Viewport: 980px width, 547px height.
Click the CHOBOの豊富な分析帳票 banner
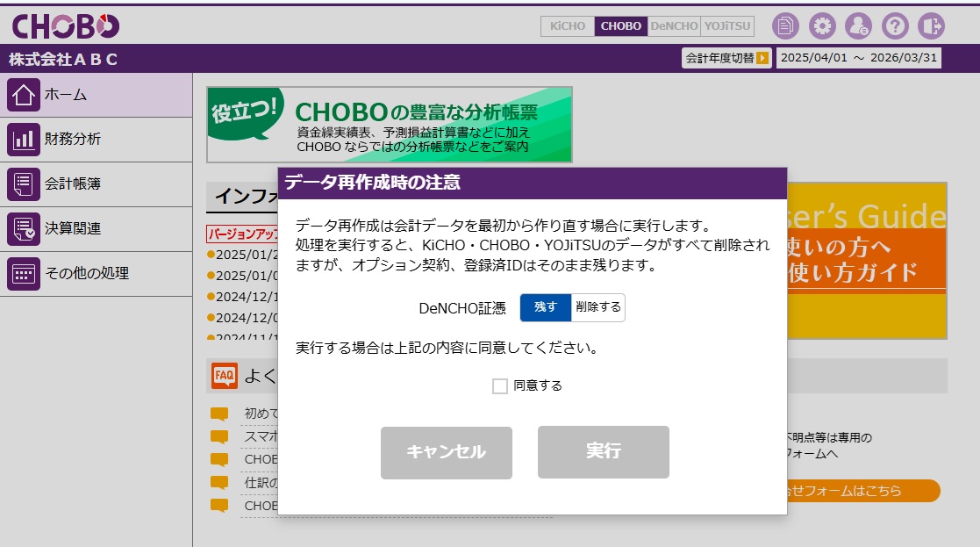pos(390,125)
